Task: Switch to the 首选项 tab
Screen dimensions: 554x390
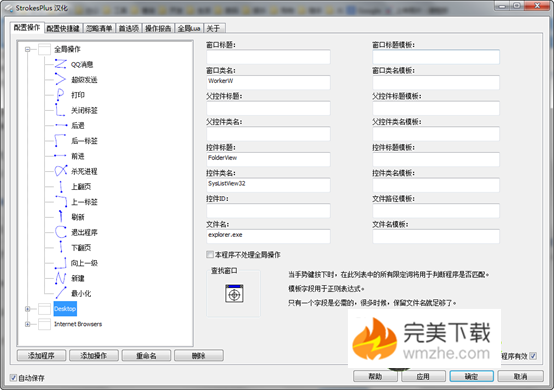Action: pos(129,28)
